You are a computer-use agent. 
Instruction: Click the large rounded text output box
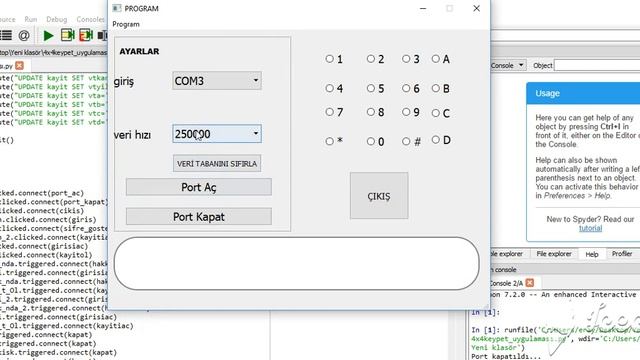[x=296, y=264]
